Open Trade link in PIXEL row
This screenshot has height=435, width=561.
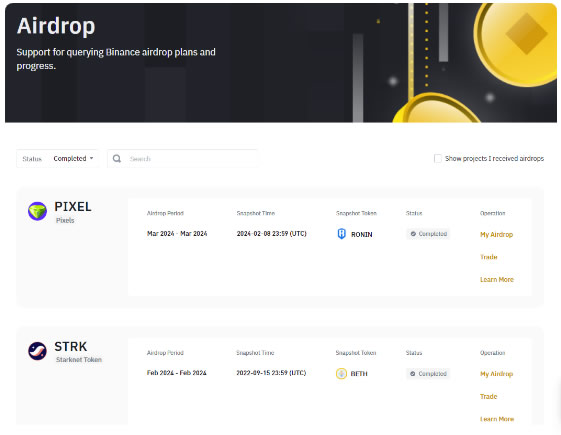489,257
